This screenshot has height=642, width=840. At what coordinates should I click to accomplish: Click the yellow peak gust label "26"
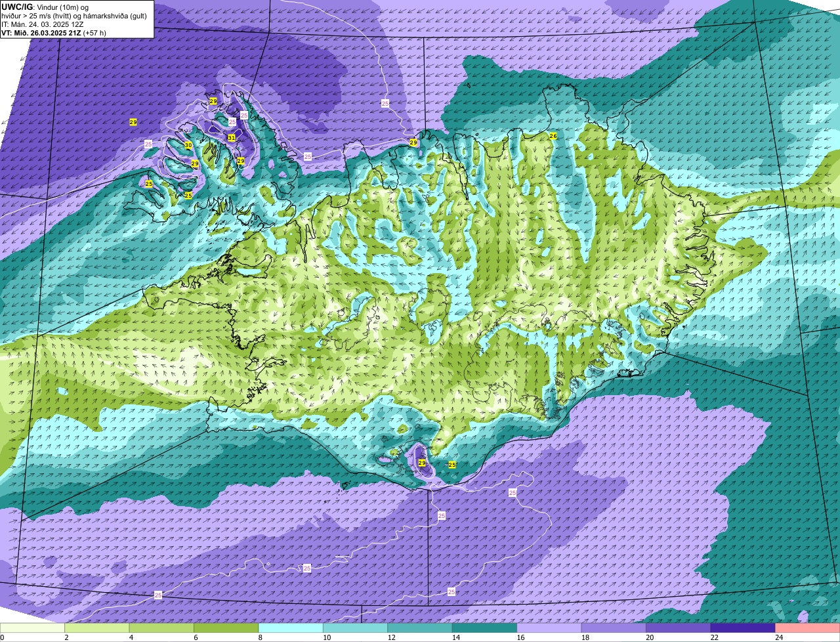553,136
